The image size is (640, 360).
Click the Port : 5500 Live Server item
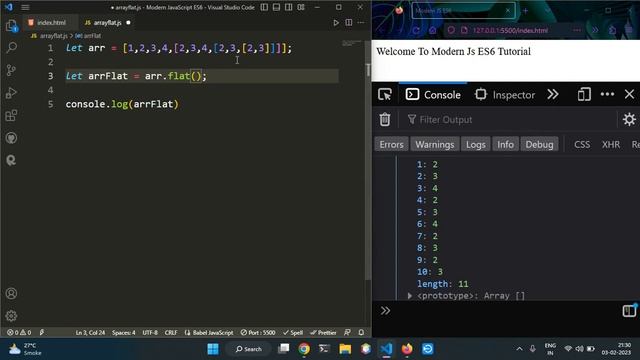(258, 333)
